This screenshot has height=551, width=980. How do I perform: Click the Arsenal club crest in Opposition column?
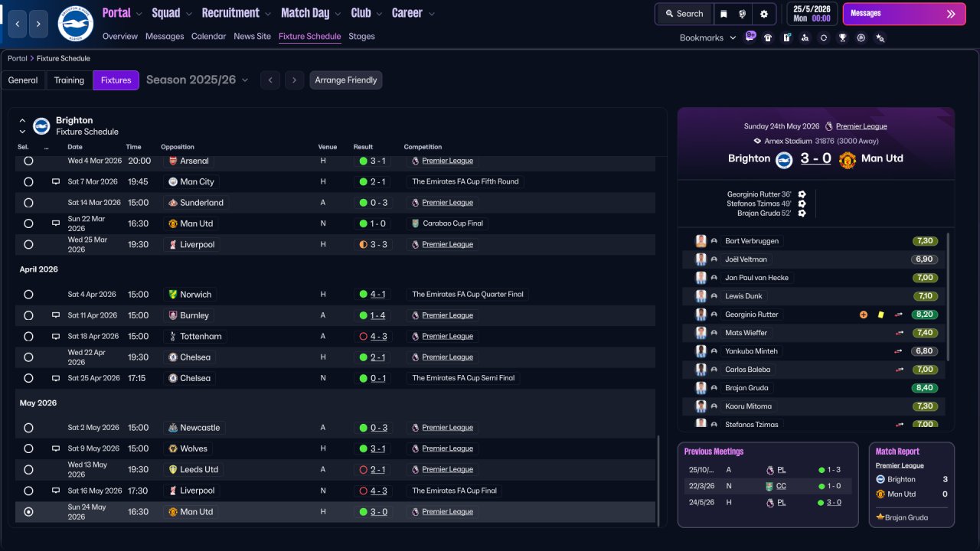tap(173, 161)
